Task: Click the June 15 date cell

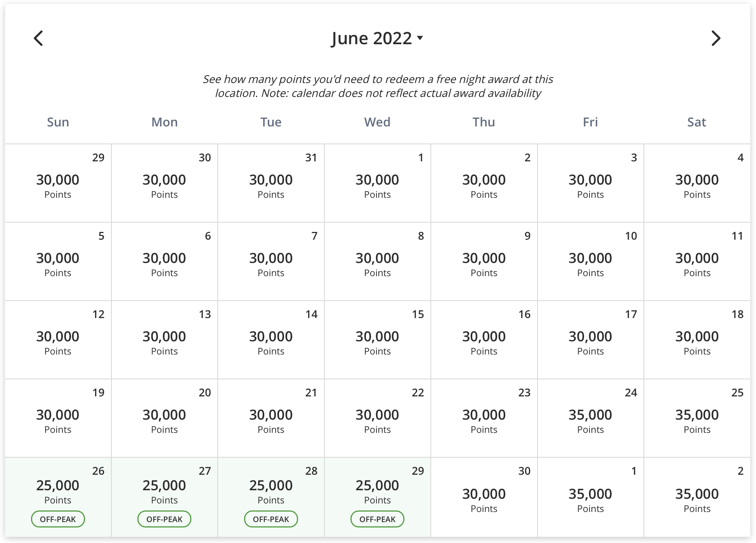Action: click(x=378, y=340)
